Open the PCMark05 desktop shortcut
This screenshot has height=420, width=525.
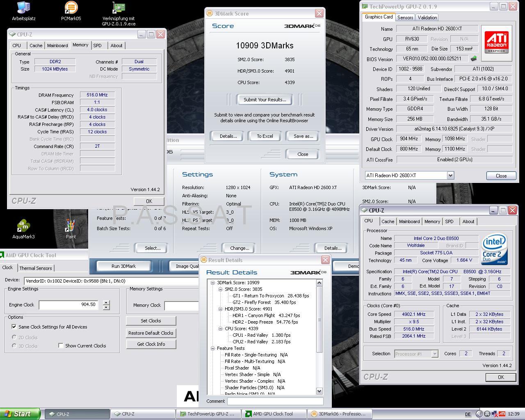click(71, 11)
